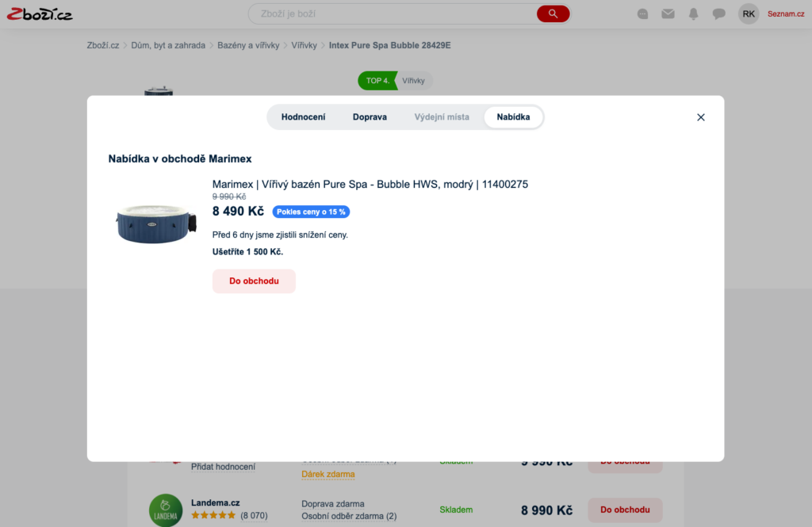The height and width of the screenshot is (527, 812).
Task: Click the Nabídka v obchodě Marimex heading
Action: pos(180,159)
